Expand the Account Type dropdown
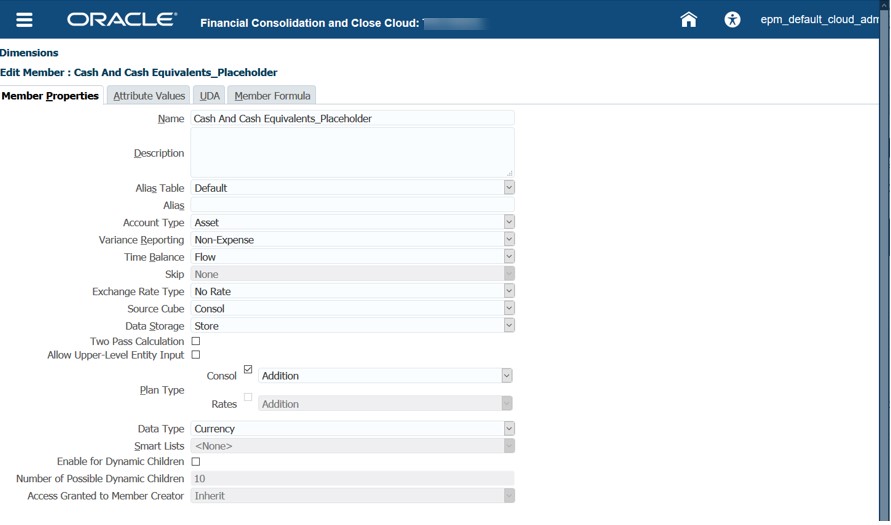891x525 pixels. [x=508, y=223]
